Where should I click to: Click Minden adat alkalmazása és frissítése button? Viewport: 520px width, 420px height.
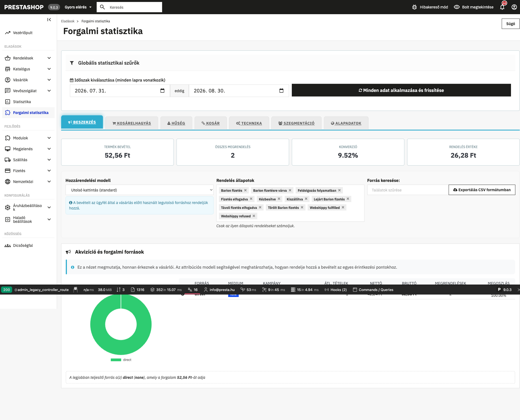pos(401,90)
